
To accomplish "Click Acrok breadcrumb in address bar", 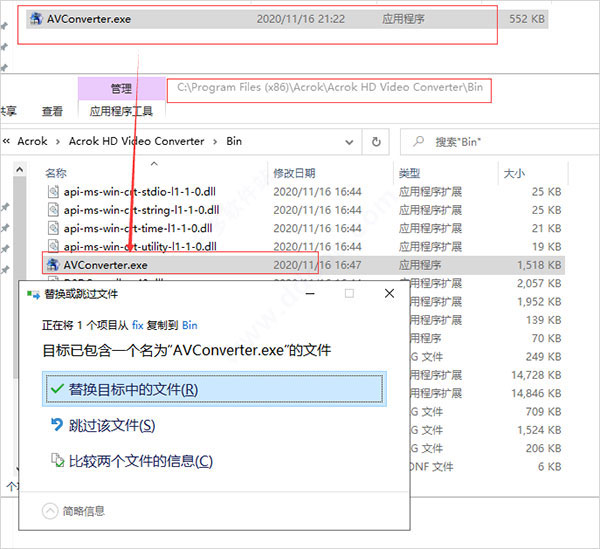I will (x=33, y=141).
